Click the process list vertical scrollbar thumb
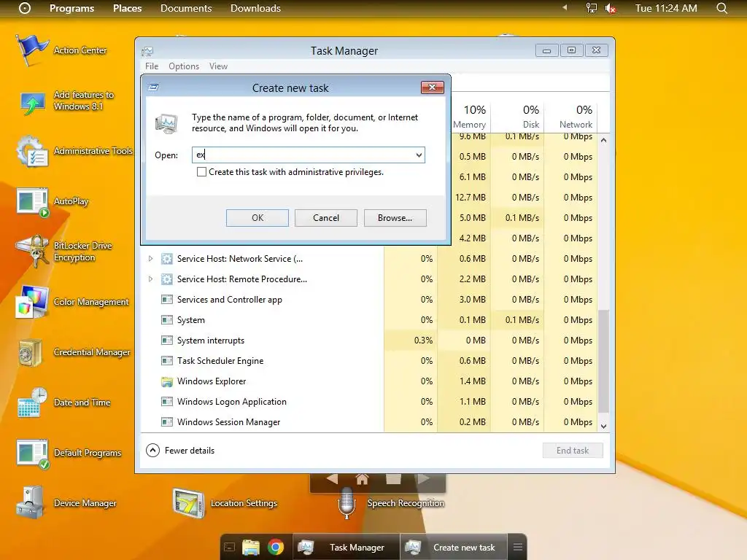Screen dimensions: 747x560 tap(603, 361)
